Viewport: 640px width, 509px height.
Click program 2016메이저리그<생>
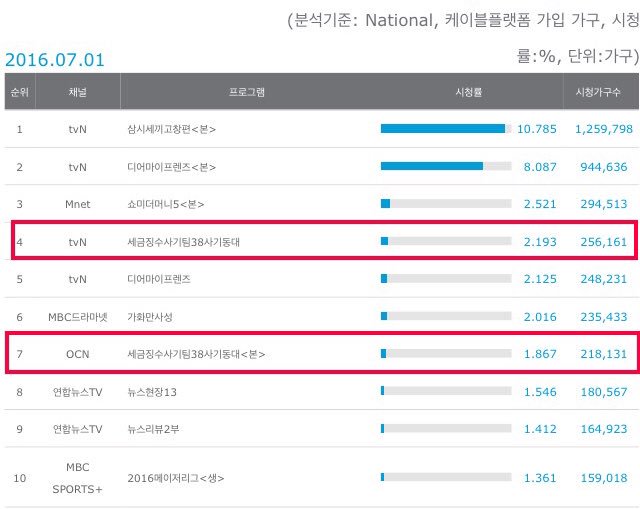[x=176, y=478]
